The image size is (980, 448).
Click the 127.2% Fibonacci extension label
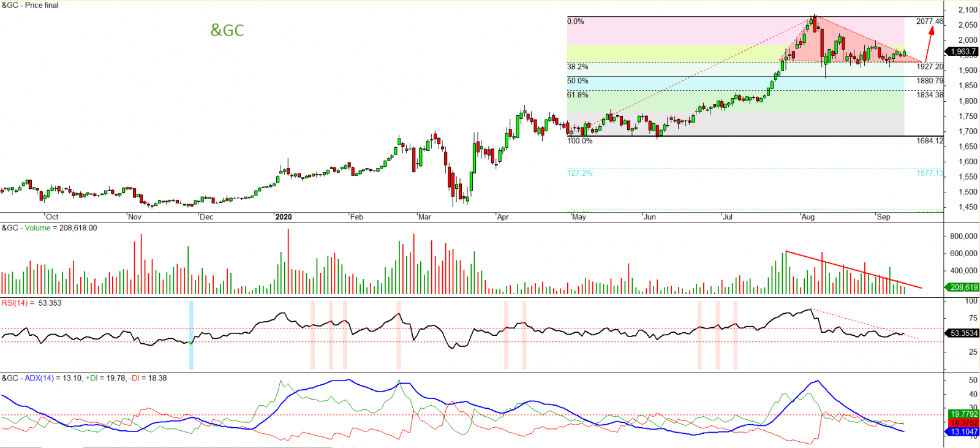tap(580, 173)
